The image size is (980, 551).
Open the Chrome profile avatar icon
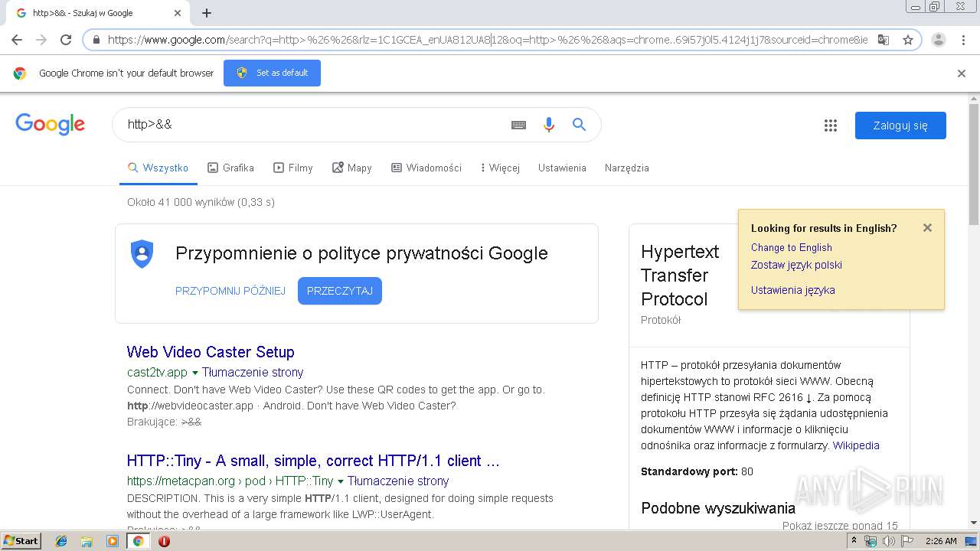(939, 40)
